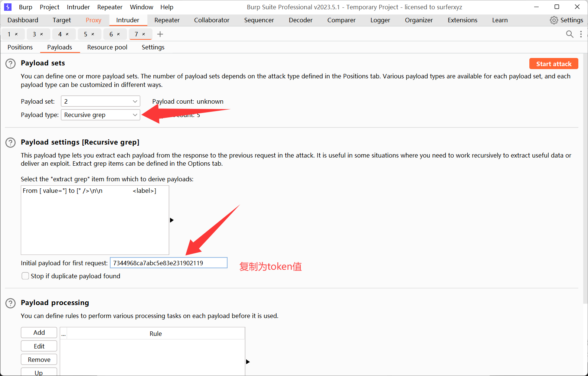Close Intruder tab 1
Viewport: 588px width, 376px height.
tap(16, 34)
